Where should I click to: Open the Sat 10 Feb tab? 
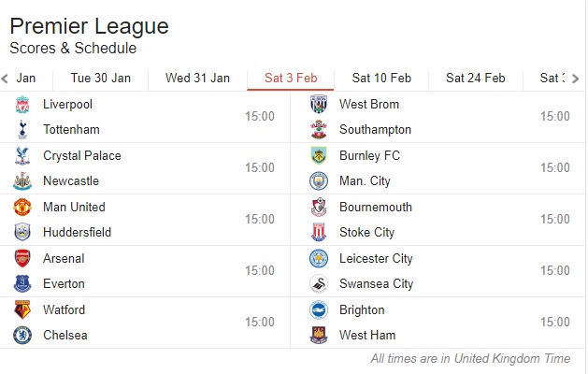(381, 79)
